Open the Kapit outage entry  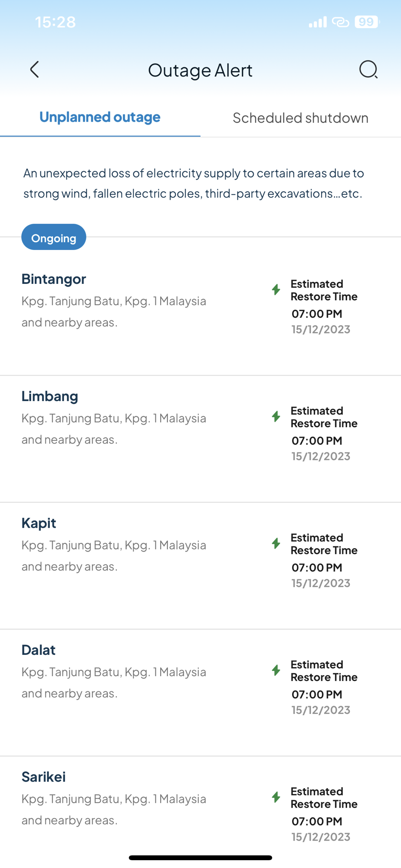[x=39, y=523]
